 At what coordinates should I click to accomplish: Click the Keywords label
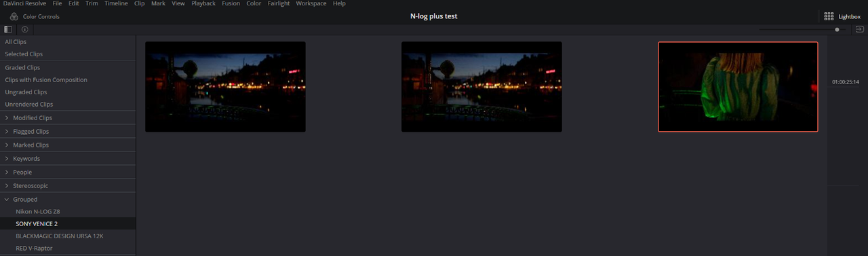pyautogui.click(x=26, y=159)
